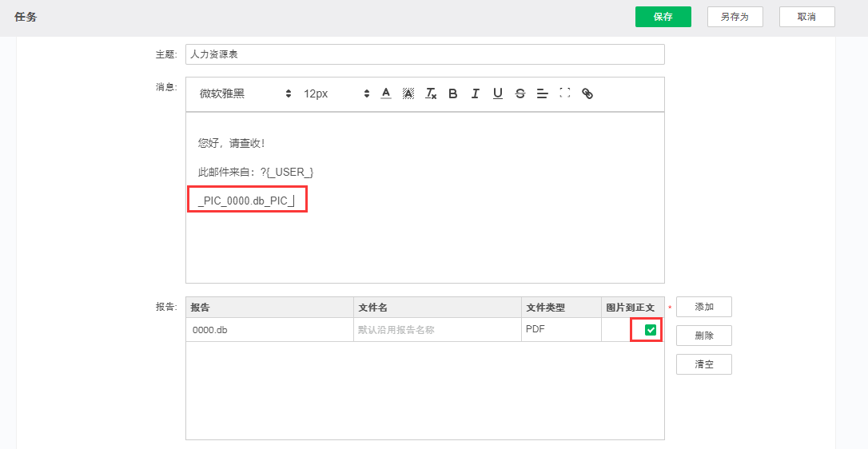The height and width of the screenshot is (449, 868).
Task: Insert a hyperlink with the link icon
Action: [587, 93]
